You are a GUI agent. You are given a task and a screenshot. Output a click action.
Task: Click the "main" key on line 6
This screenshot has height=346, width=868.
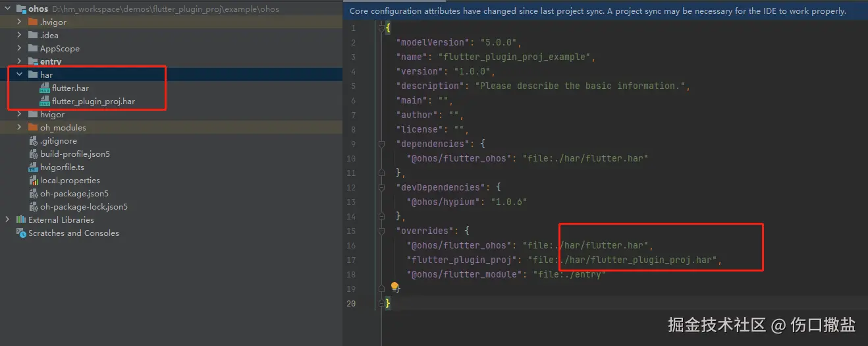coord(411,100)
